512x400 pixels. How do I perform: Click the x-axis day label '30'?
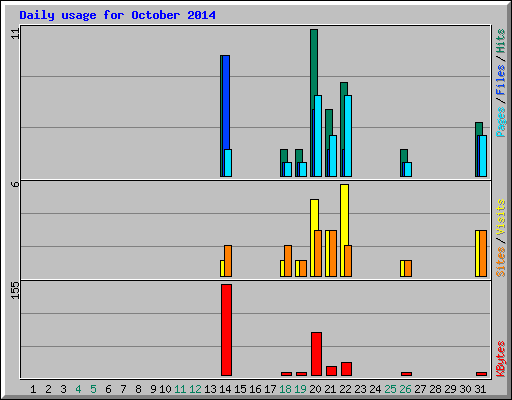[465, 389]
